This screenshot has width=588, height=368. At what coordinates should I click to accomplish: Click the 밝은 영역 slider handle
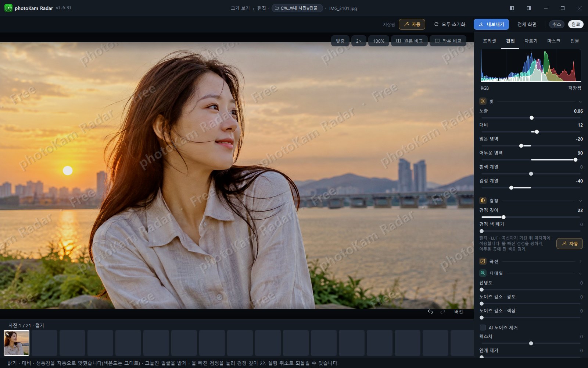click(521, 146)
